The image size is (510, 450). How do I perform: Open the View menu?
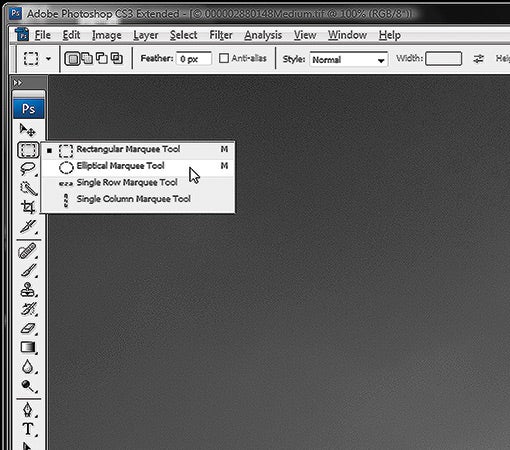tap(305, 35)
